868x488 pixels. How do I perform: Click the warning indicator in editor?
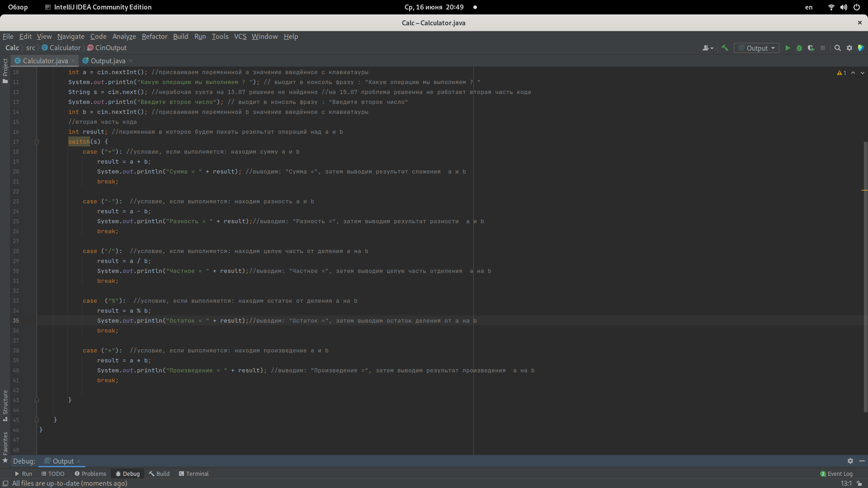841,73
